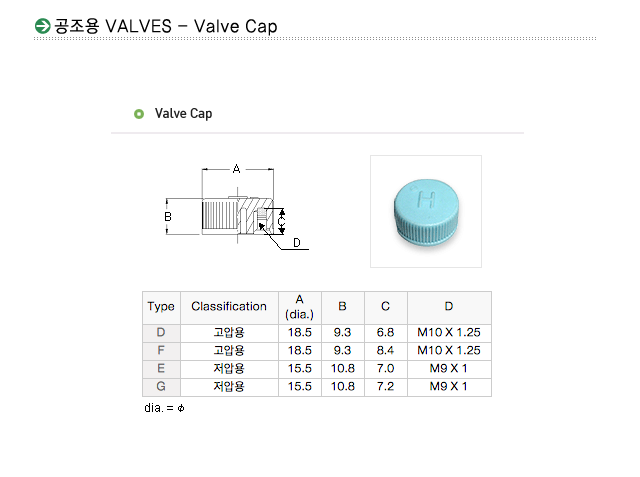Viewport: 640px width, 477px height.
Task: Select Type G row label
Action: [x=161, y=386]
